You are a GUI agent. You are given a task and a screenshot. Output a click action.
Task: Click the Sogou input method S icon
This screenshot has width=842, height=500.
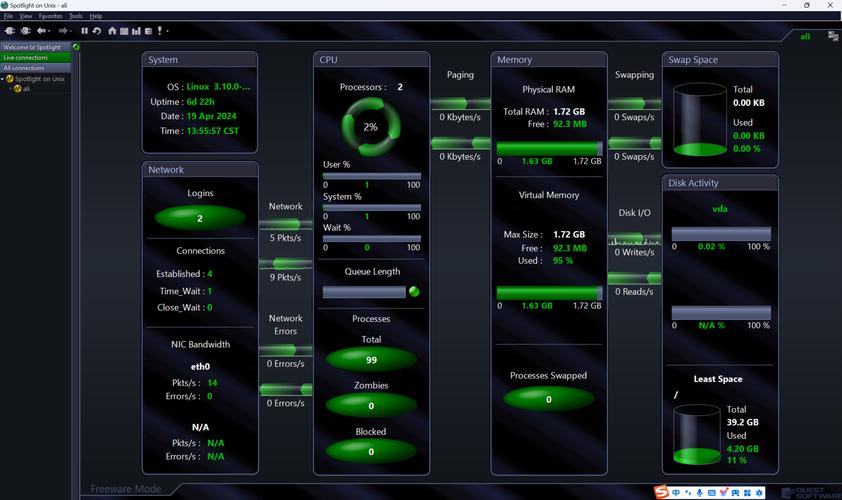pos(661,491)
